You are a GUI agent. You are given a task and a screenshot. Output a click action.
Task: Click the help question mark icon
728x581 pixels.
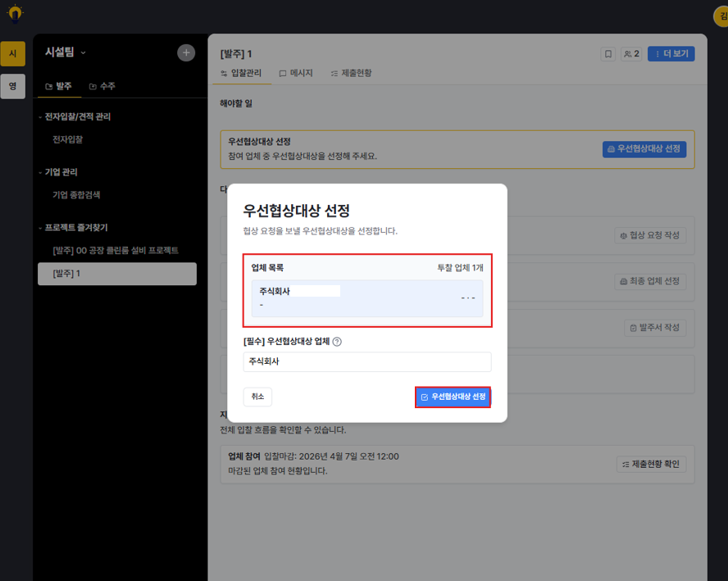[338, 342]
